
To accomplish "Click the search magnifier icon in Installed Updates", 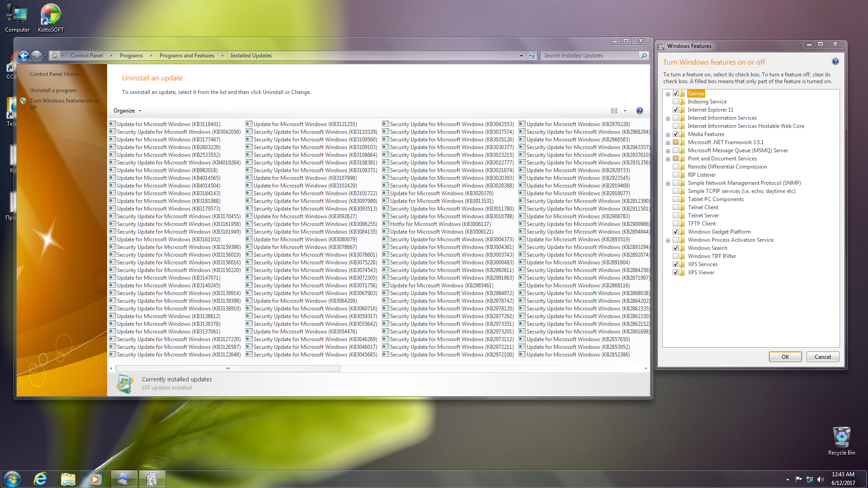I will tap(644, 56).
